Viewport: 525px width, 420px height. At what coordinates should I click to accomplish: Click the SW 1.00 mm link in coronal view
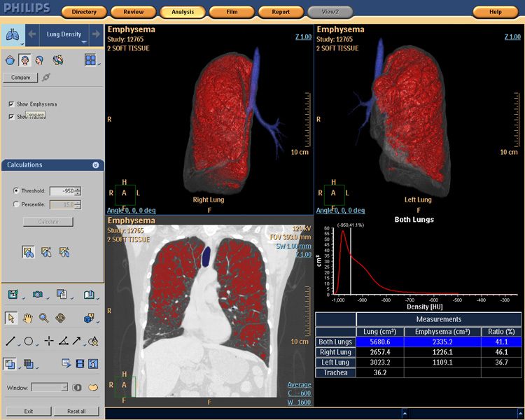pyautogui.click(x=293, y=246)
